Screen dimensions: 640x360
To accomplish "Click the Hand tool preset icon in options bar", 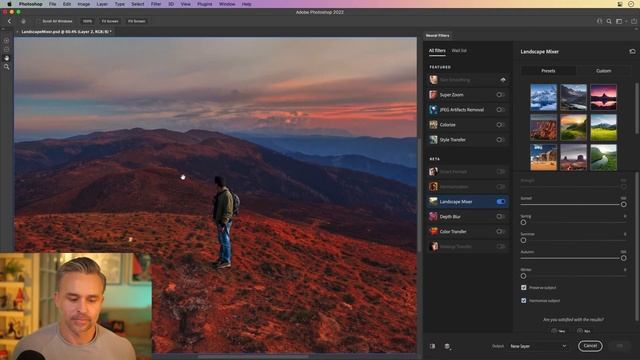I will point(23,21).
